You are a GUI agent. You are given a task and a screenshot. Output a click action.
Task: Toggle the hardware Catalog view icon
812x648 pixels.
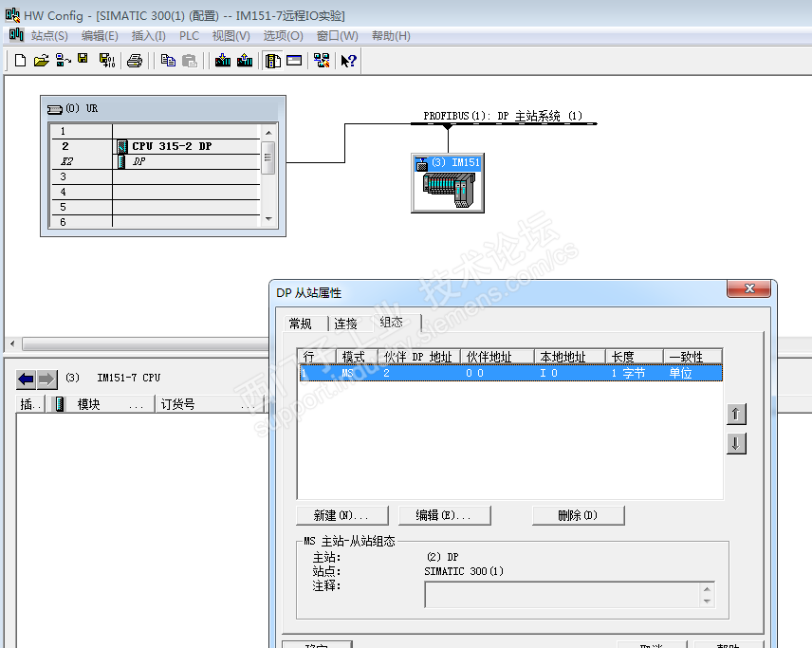coord(273,61)
